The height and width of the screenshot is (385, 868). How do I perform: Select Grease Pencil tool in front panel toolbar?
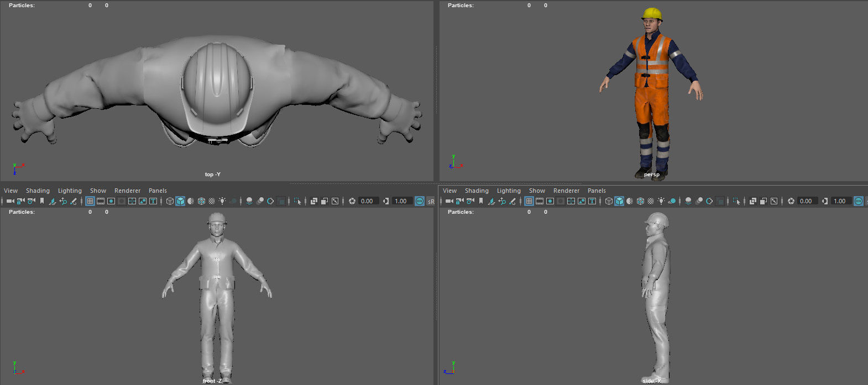tap(74, 201)
